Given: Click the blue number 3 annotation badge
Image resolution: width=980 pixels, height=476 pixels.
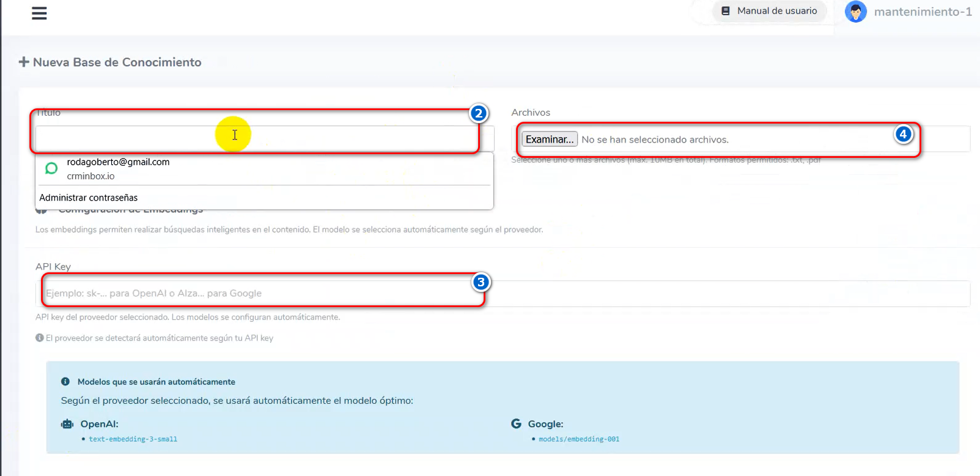Looking at the screenshot, I should click(x=481, y=282).
